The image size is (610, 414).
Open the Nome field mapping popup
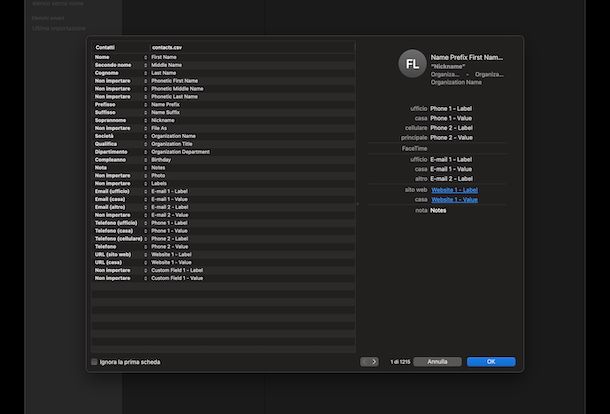(120, 57)
